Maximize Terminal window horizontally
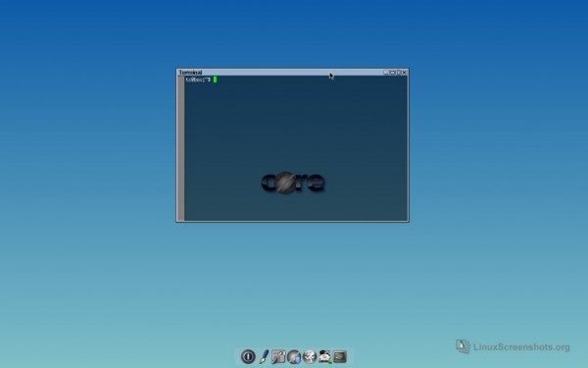 (392, 73)
